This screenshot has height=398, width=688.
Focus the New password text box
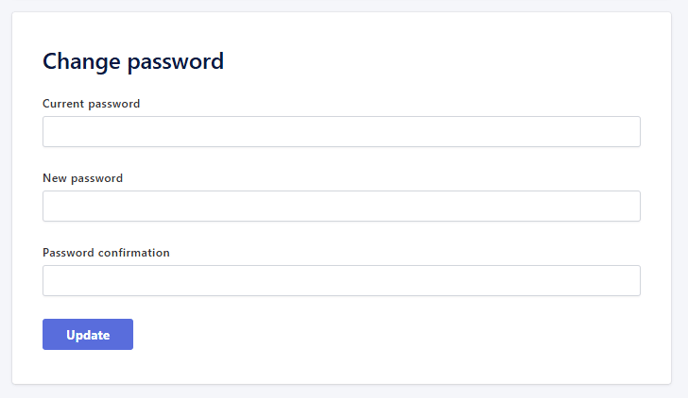(341, 206)
